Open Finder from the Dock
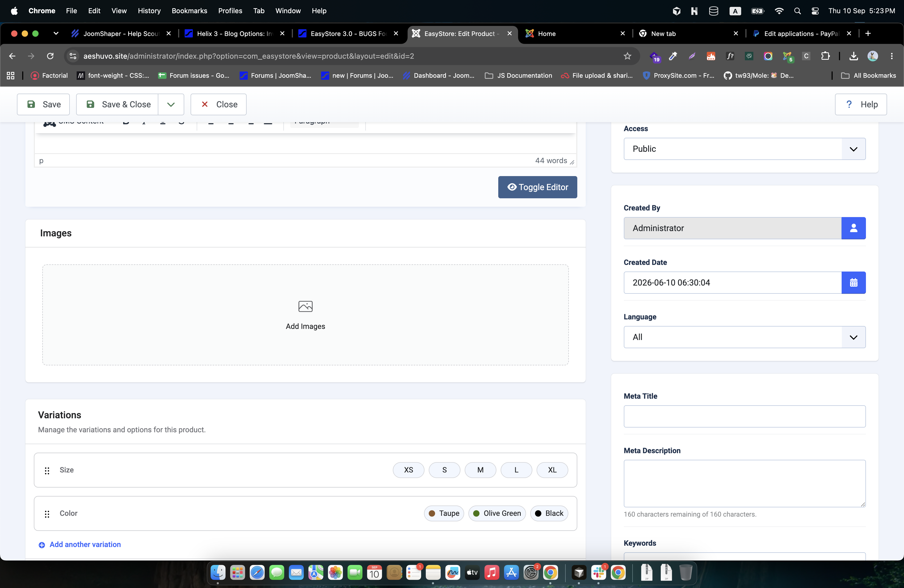 pos(218,572)
